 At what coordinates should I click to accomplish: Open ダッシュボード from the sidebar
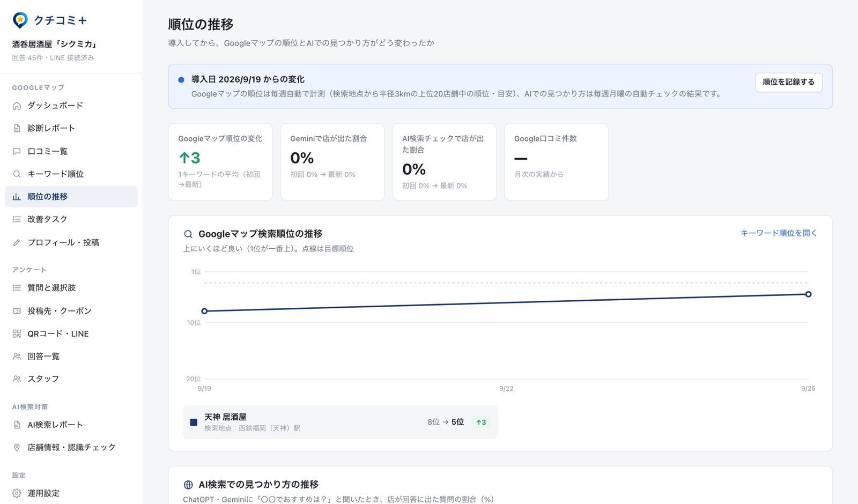pyautogui.click(x=71, y=106)
